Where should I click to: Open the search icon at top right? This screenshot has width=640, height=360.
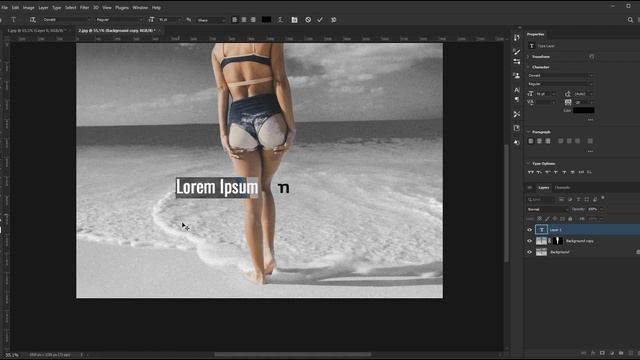pyautogui.click(x=630, y=20)
